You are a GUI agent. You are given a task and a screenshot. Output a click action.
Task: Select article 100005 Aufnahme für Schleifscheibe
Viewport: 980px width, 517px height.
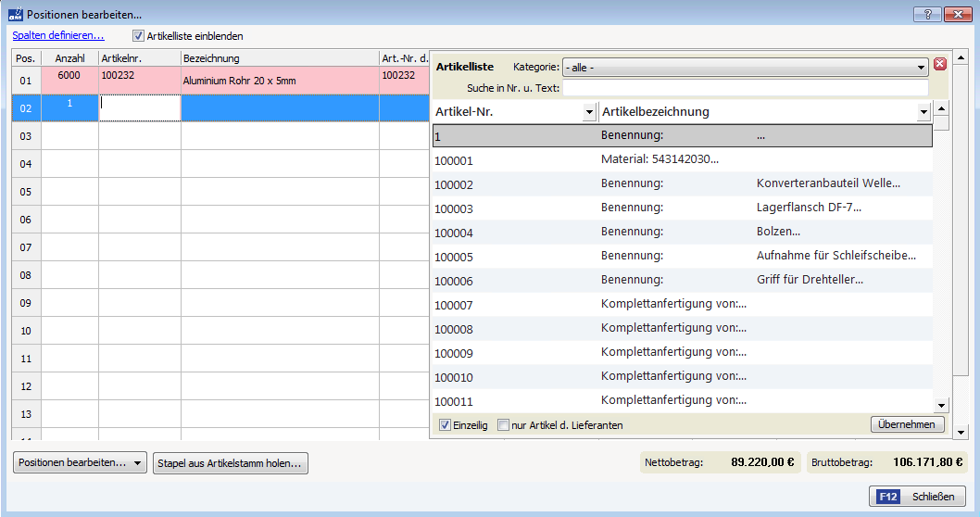click(x=683, y=257)
